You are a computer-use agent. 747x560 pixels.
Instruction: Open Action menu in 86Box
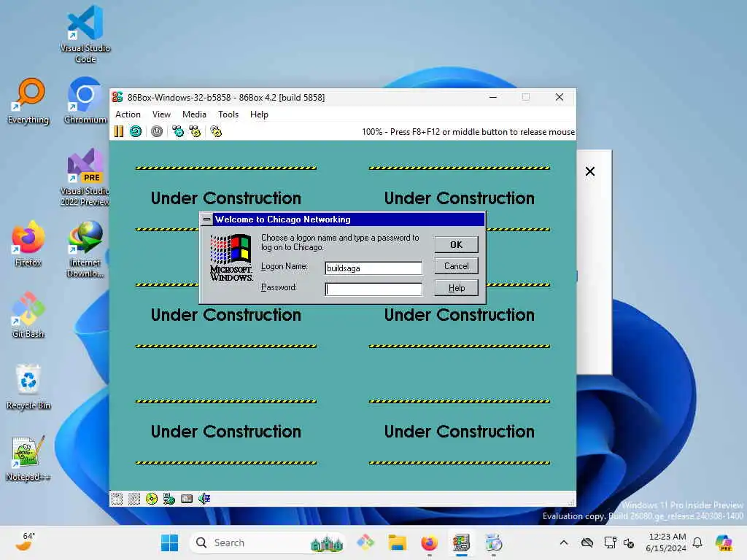128,114
